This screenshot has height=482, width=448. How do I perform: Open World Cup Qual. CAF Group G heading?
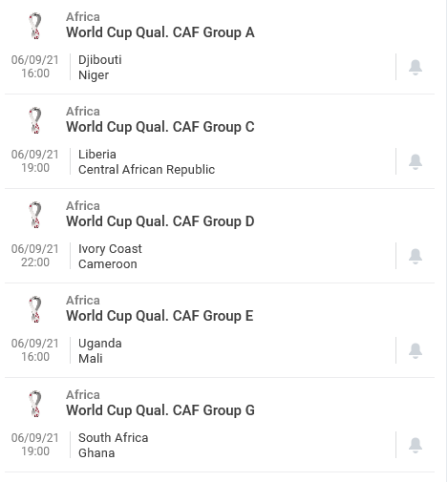[160, 410]
